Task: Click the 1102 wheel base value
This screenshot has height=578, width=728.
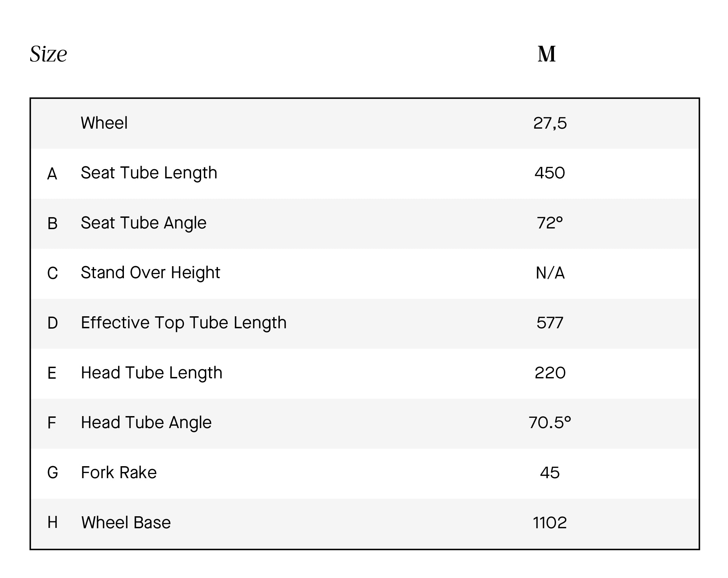Action: point(550,523)
